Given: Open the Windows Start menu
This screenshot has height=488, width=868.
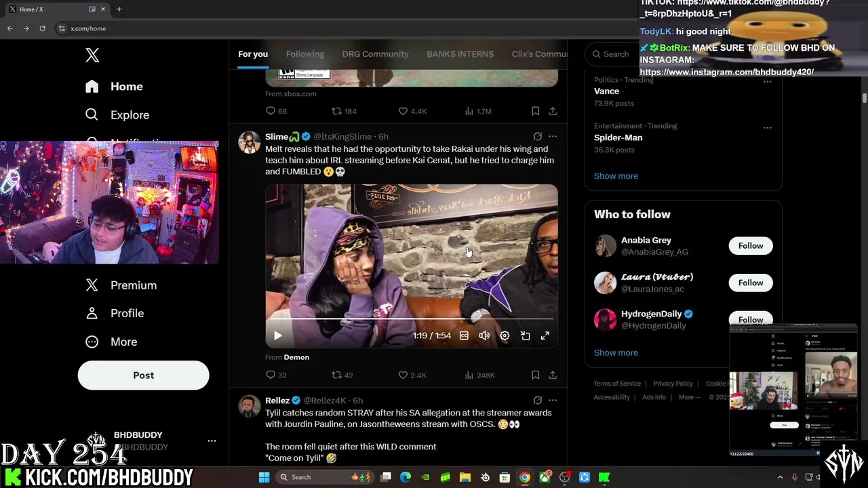Looking at the screenshot, I should point(264,477).
